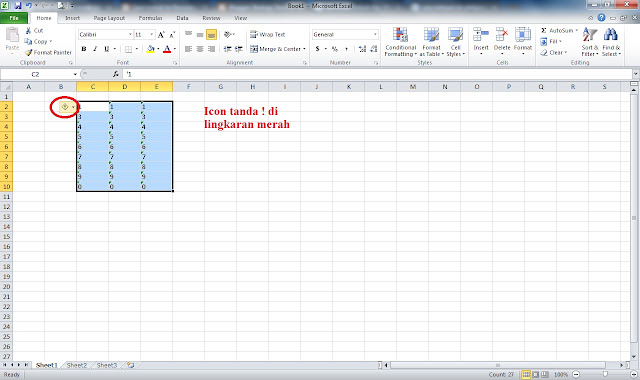Align text left
The width and height of the screenshot is (640, 380).
tap(188, 49)
